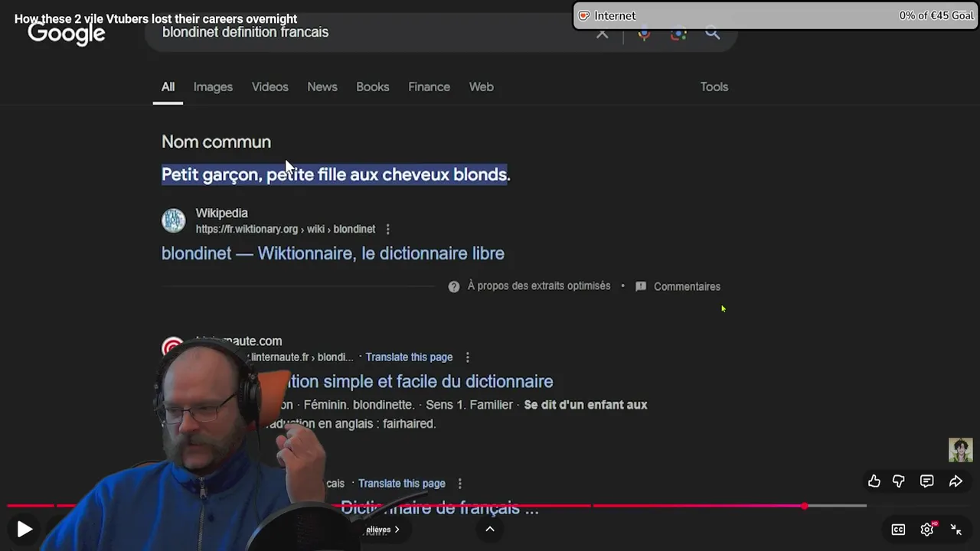Share the video with arrow icon
This screenshot has width=980, height=551.
click(955, 481)
